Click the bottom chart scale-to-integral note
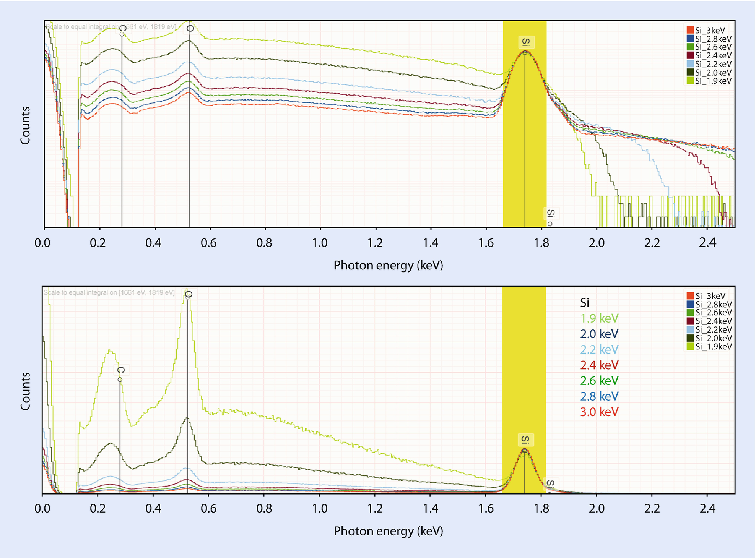 [x=109, y=292]
